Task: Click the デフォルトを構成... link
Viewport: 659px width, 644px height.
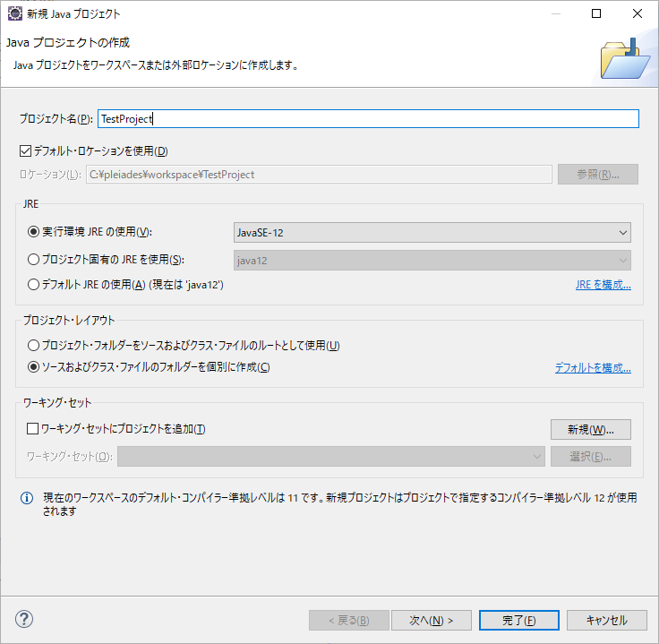Action: 593,368
